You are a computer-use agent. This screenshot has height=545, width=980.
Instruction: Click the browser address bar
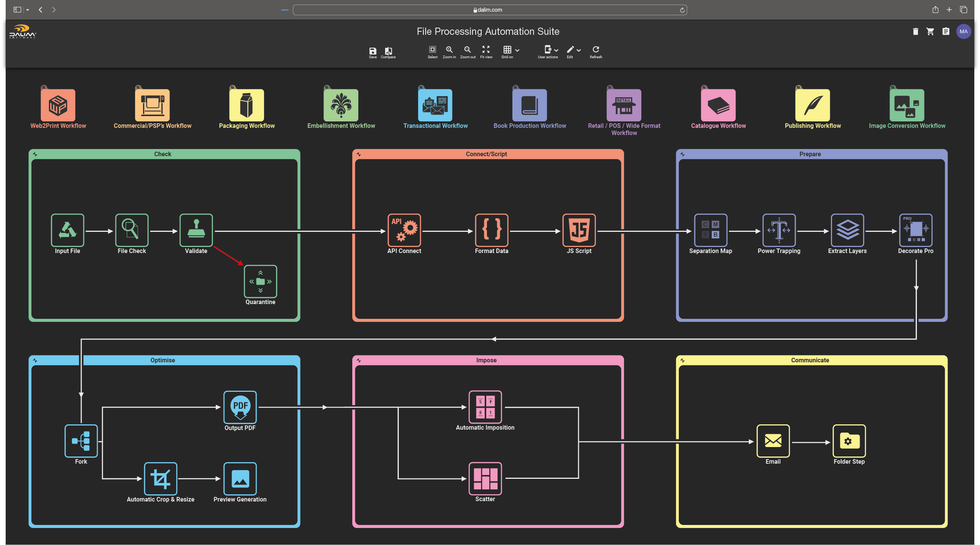tap(490, 10)
